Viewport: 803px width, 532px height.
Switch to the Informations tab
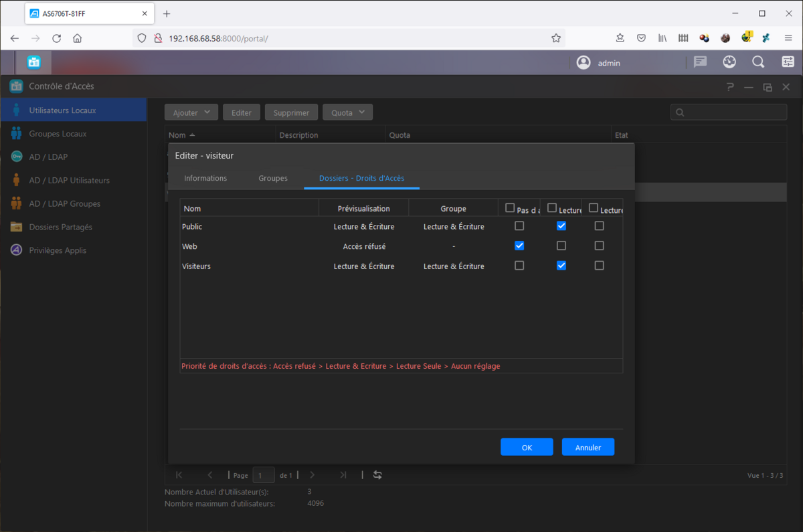[205, 178]
